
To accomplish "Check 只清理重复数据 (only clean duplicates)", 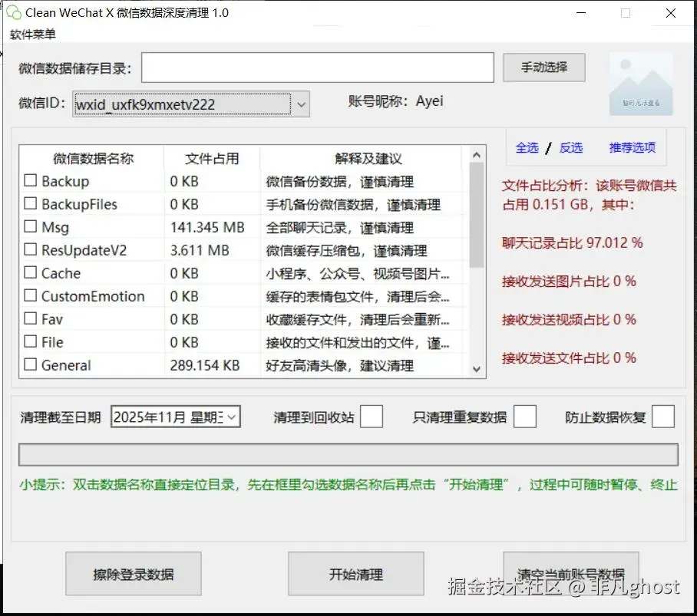I will click(525, 416).
